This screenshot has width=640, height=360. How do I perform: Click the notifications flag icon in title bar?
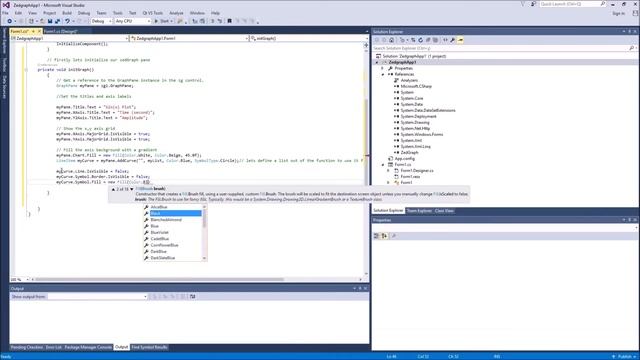[522, 4]
